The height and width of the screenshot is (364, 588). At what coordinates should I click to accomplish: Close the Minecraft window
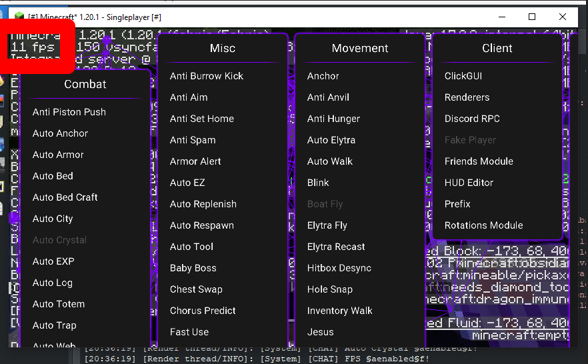(x=563, y=17)
